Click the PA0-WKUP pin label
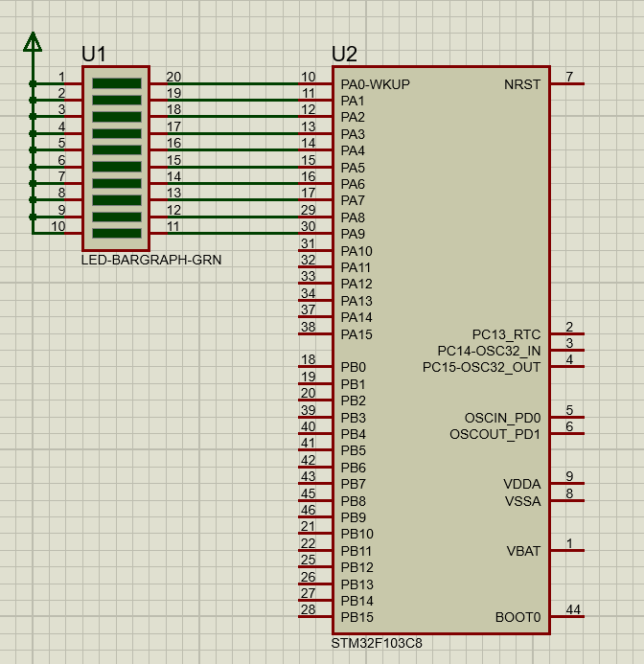 [x=376, y=84]
